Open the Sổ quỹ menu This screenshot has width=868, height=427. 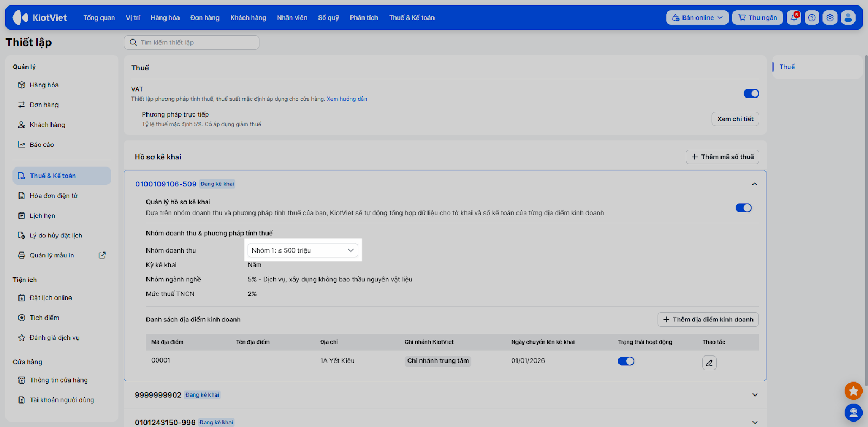(x=328, y=18)
